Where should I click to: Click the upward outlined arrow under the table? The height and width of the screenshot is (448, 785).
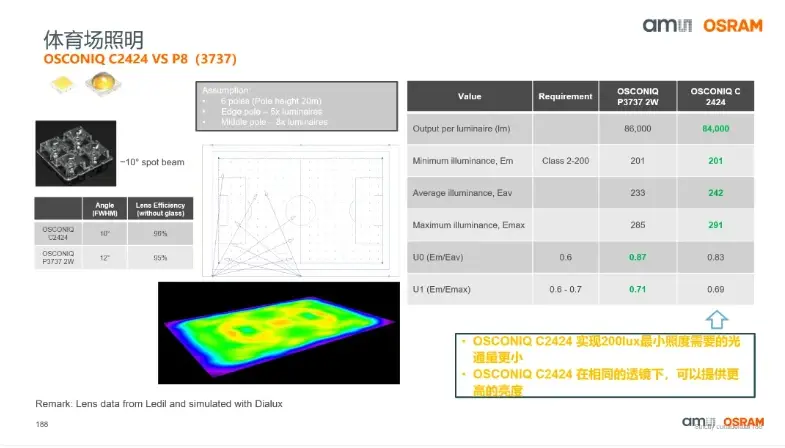point(716,319)
